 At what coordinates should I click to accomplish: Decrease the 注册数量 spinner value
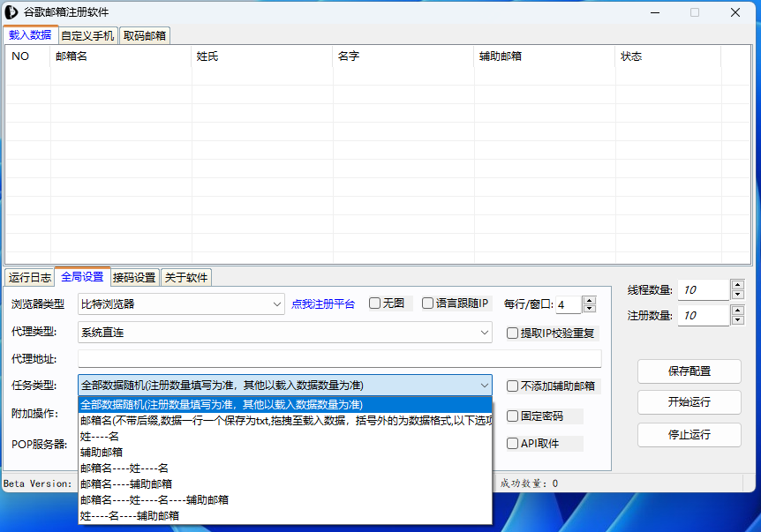(738, 320)
